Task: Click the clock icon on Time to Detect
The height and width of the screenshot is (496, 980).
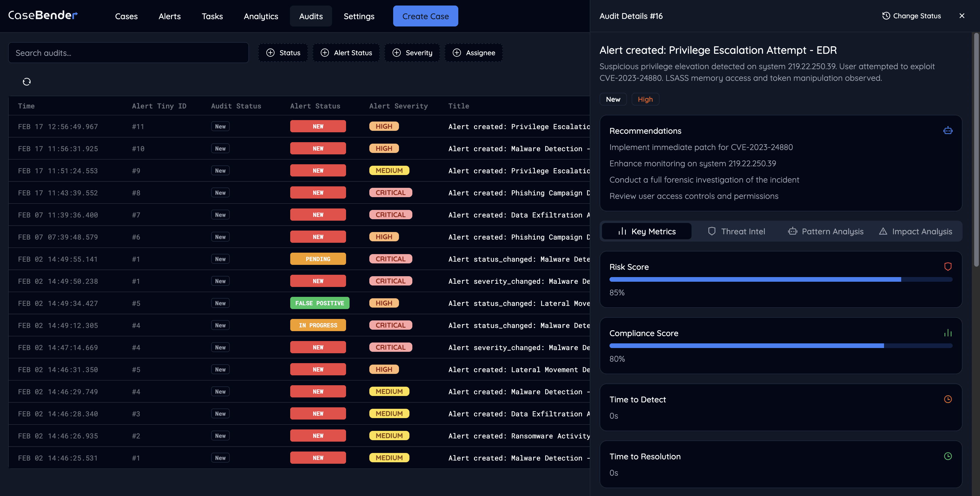Action: [948, 399]
